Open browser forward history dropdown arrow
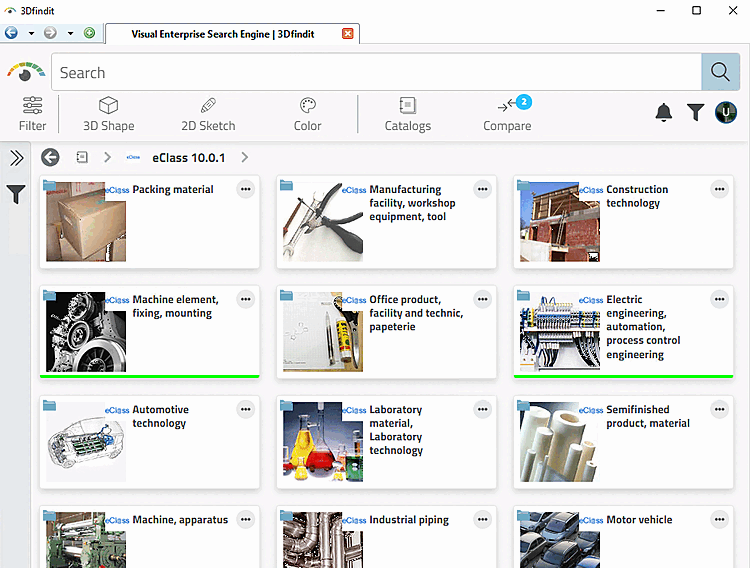This screenshot has width=750, height=568. pos(70,33)
